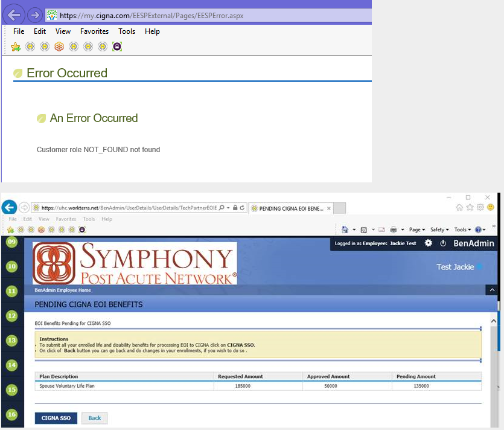Collapse the header using the chevron-up button
This screenshot has width=504, height=430.
pyautogui.click(x=492, y=290)
